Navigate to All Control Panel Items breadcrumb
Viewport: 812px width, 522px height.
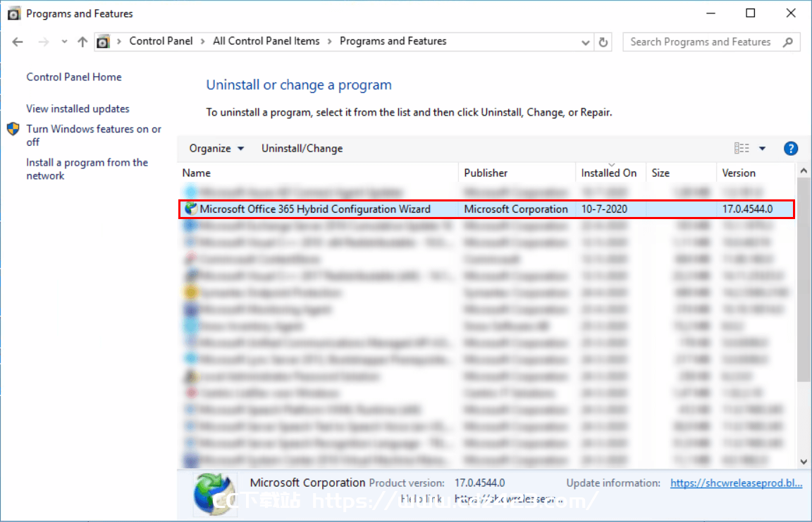(266, 42)
